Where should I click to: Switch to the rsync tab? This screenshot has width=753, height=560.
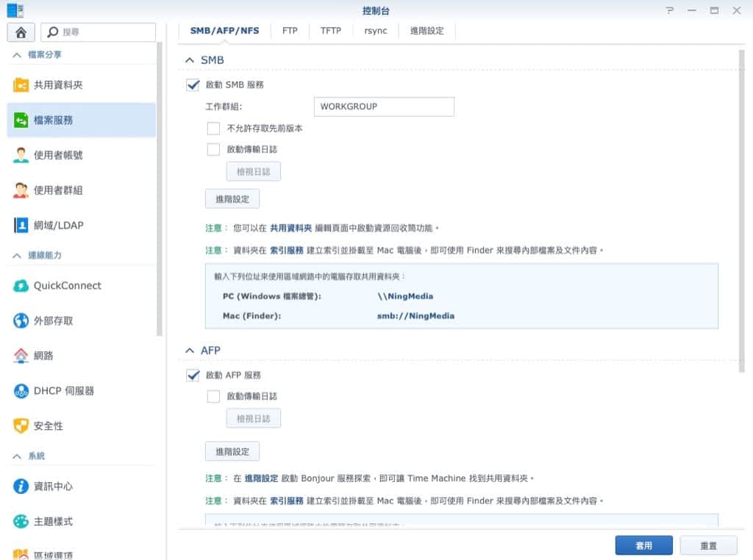point(375,31)
